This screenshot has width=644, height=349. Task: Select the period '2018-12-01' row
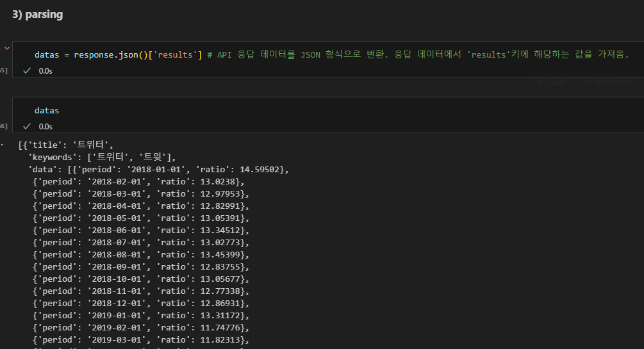[141, 304]
